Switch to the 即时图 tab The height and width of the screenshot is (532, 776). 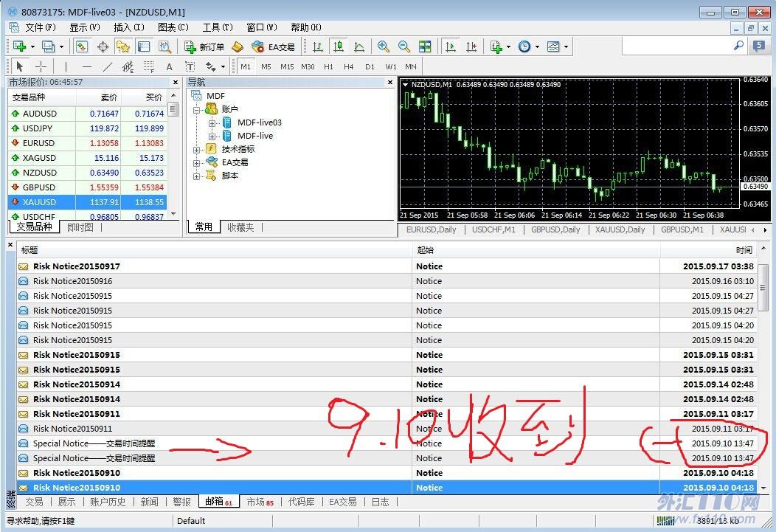tap(80, 227)
